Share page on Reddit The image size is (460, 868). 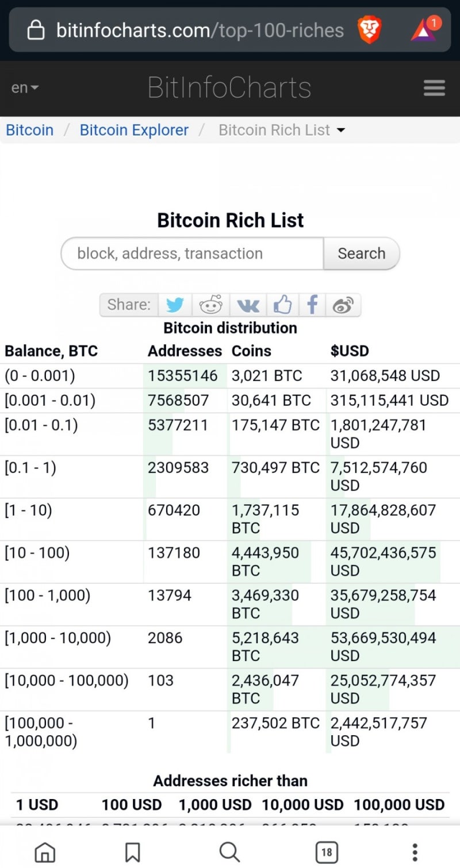pyautogui.click(x=210, y=305)
